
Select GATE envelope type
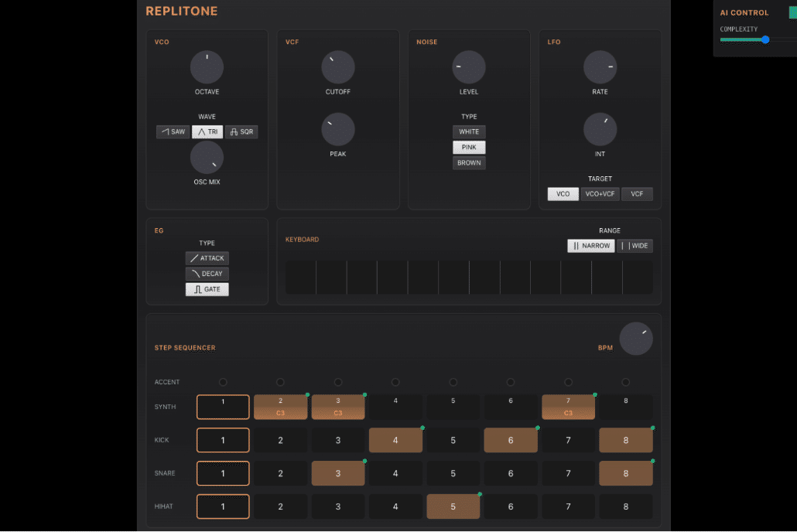[x=207, y=289]
